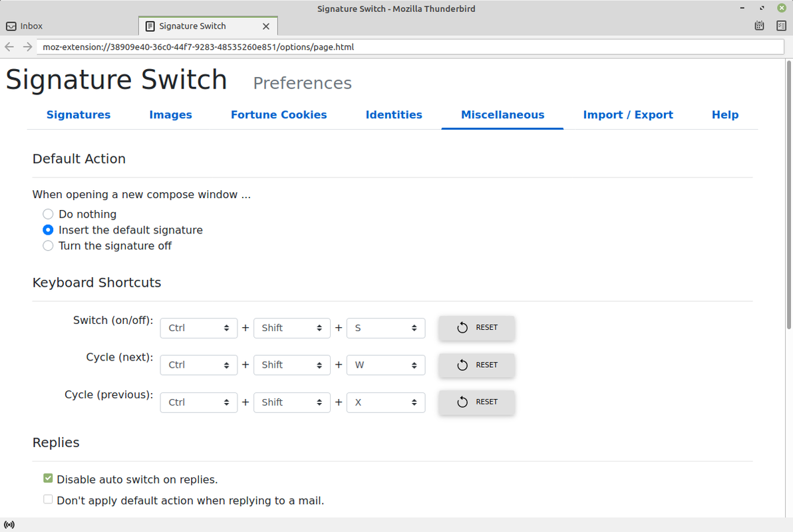Open the Import / Export tab

tap(627, 115)
